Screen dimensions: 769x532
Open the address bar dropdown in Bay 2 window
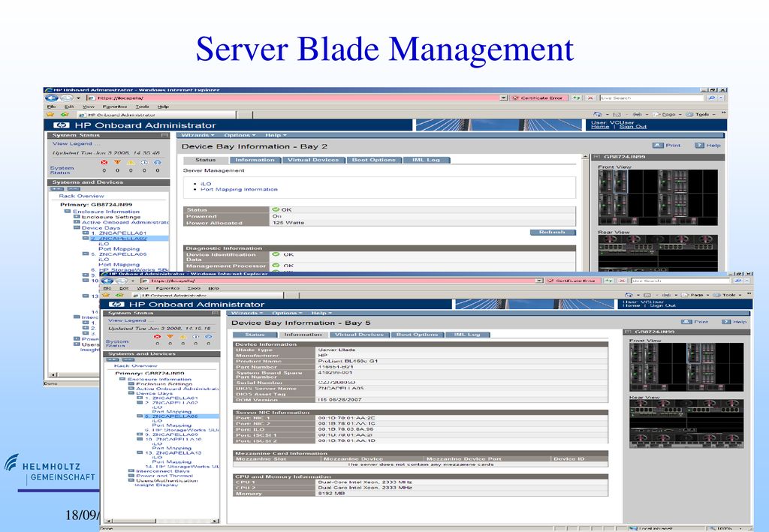(504, 98)
